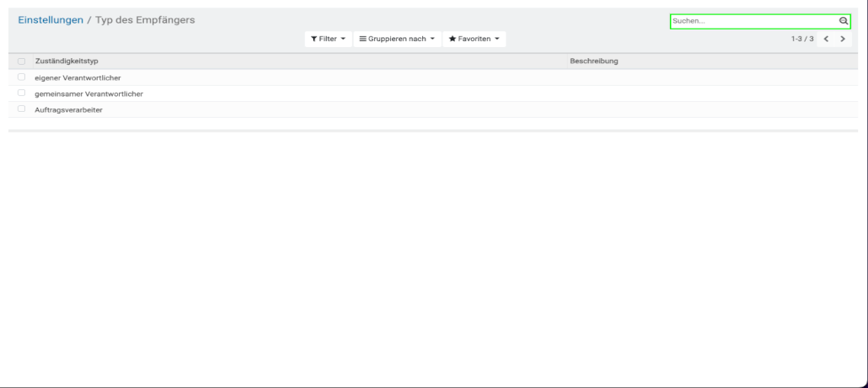Tick checkbox for eigener Verantwortlicher
This screenshot has height=388, width=868.
pyautogui.click(x=21, y=77)
